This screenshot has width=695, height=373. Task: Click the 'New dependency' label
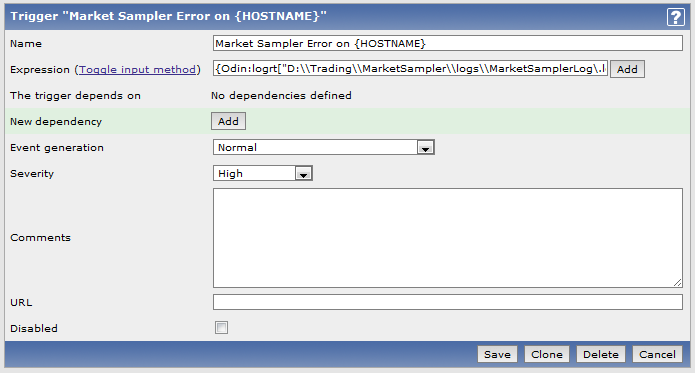56,122
